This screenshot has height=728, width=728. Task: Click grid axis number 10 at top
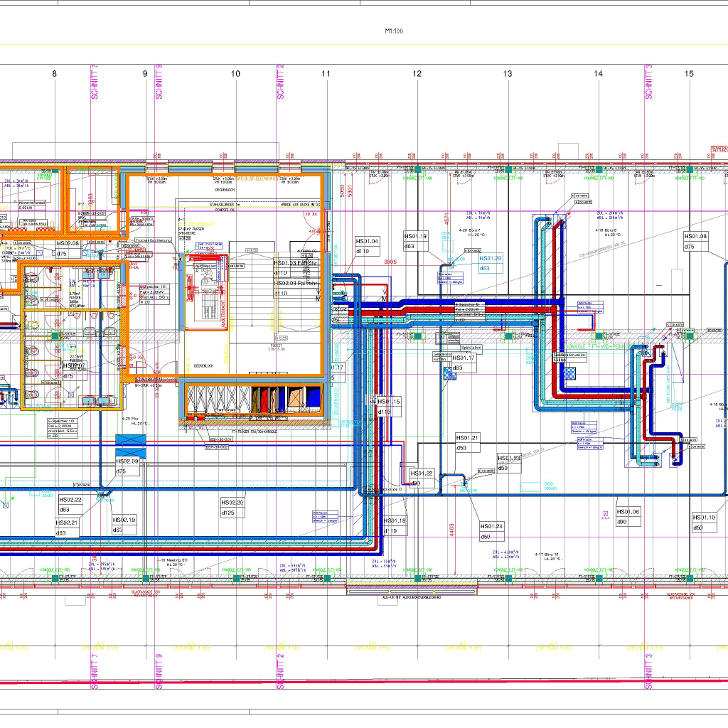pyautogui.click(x=235, y=74)
